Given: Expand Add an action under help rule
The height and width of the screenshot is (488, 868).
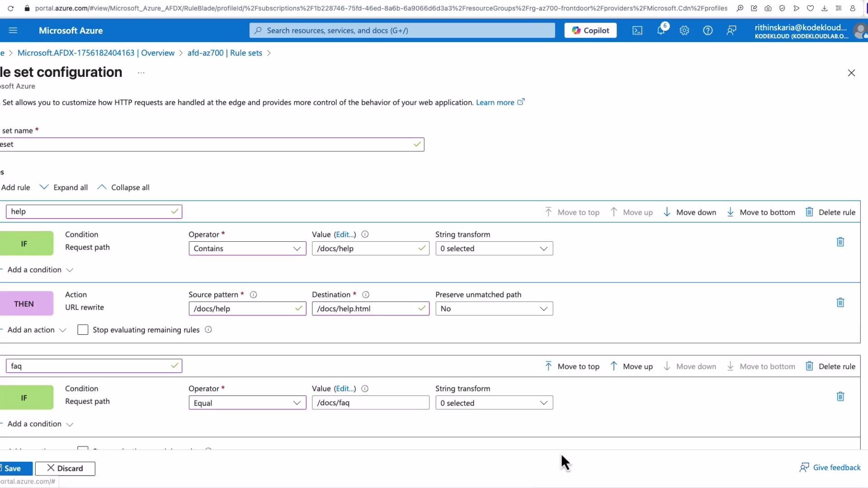Looking at the screenshot, I should (x=33, y=330).
